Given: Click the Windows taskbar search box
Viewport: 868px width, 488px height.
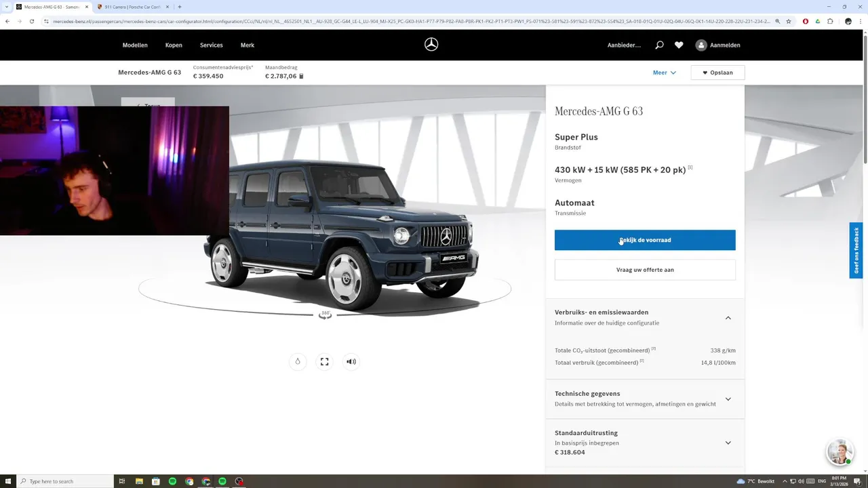Looking at the screenshot, I should tap(64, 481).
